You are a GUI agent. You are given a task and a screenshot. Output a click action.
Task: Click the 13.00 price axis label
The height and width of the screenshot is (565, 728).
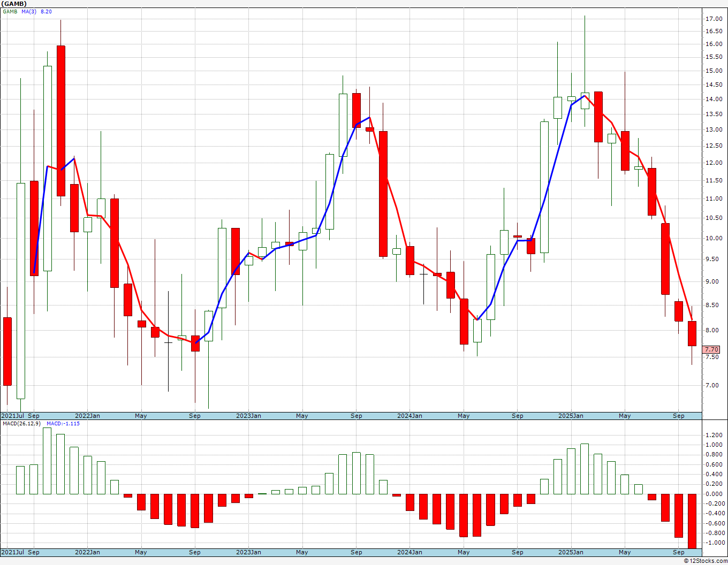point(713,129)
